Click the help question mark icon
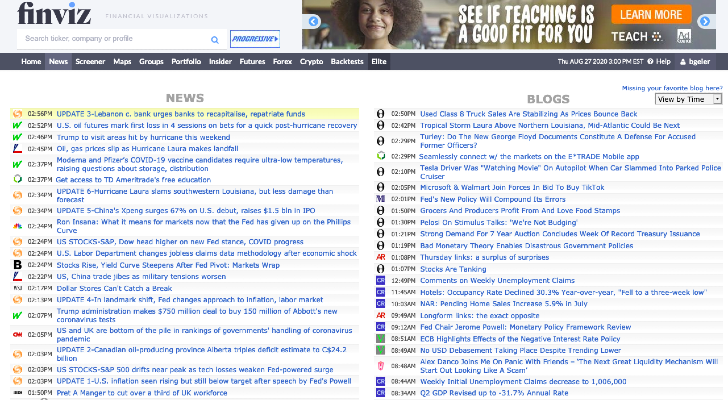728x400 pixels. click(650, 61)
